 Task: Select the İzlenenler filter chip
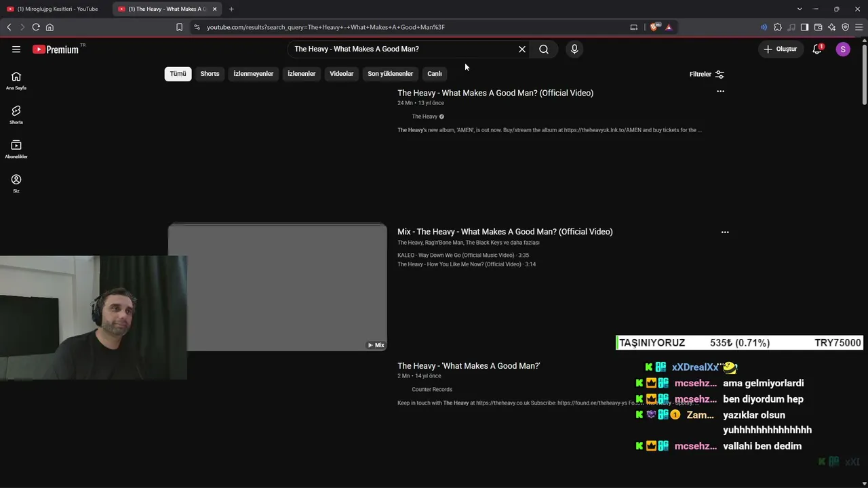pos(302,74)
